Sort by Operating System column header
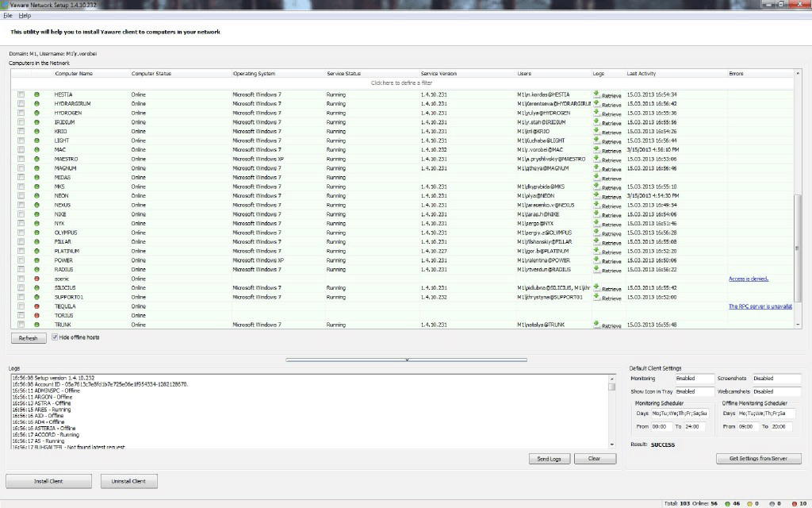Screen dimensions: 812x508 (254, 74)
